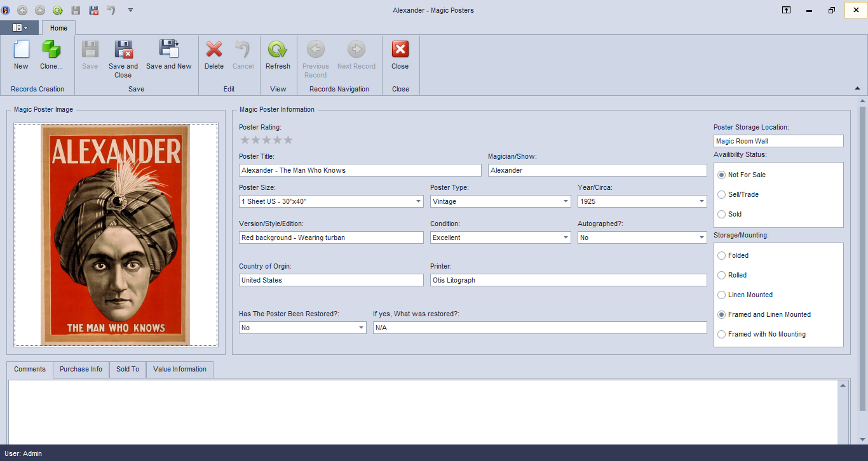This screenshot has width=868, height=461.
Task: Click the quick access grey save floppy
Action: 76,10
